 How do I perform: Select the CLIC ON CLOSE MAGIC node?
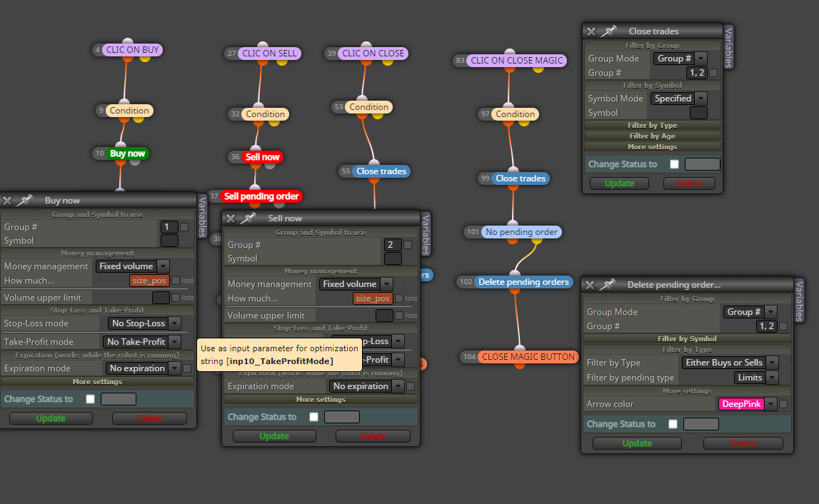(x=516, y=60)
